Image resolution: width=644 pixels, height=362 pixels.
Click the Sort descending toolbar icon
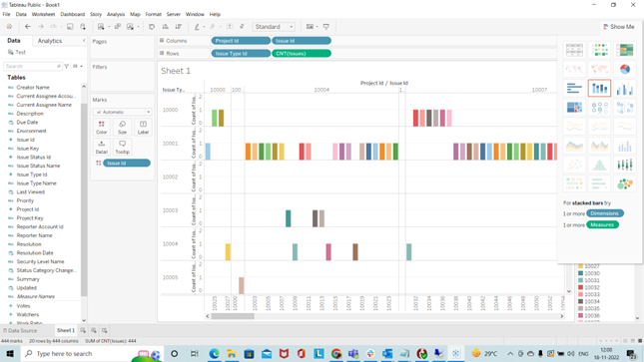click(179, 27)
